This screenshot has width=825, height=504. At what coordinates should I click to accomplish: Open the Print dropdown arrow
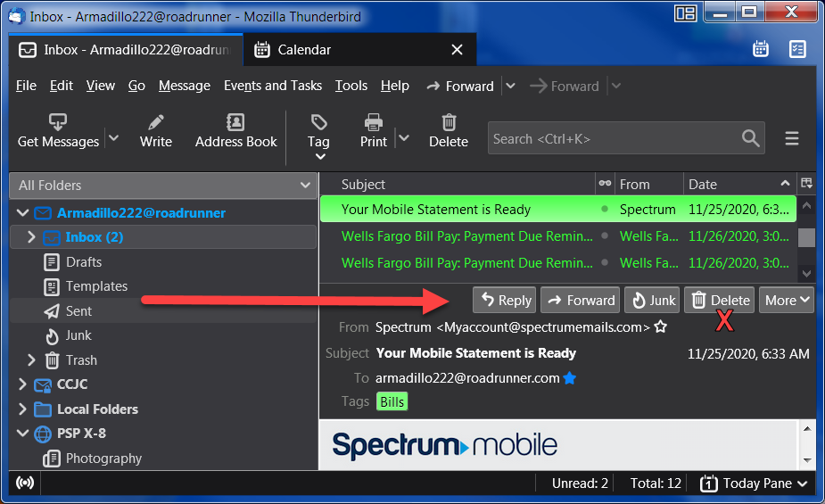click(403, 138)
